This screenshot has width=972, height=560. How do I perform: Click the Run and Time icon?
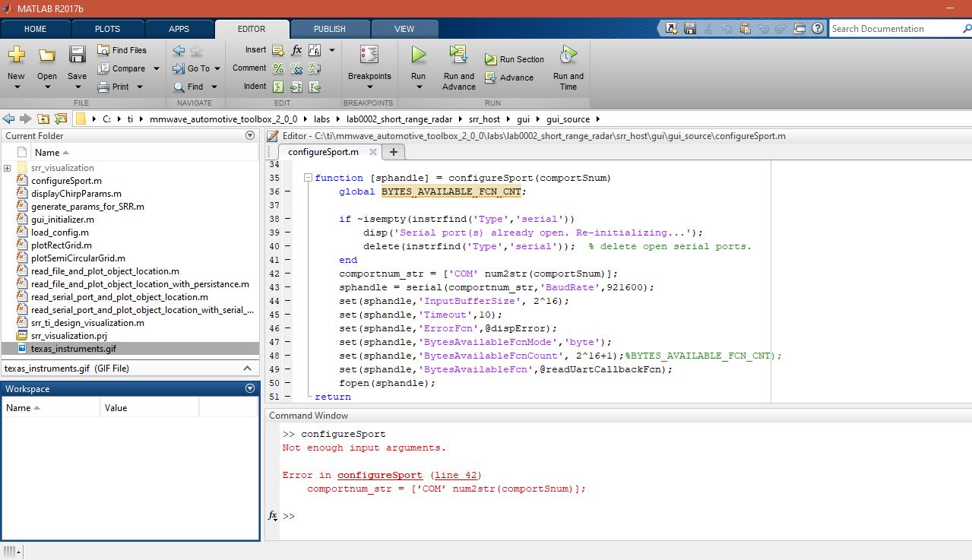tap(568, 55)
